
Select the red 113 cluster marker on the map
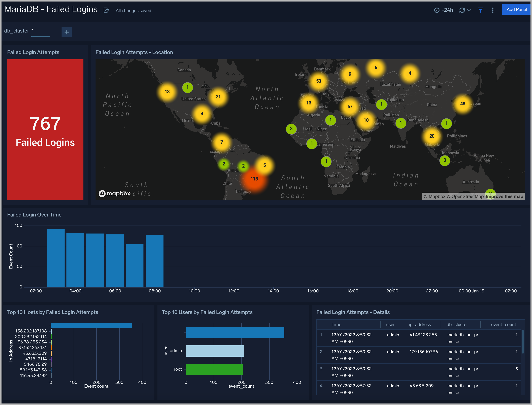coord(255,179)
